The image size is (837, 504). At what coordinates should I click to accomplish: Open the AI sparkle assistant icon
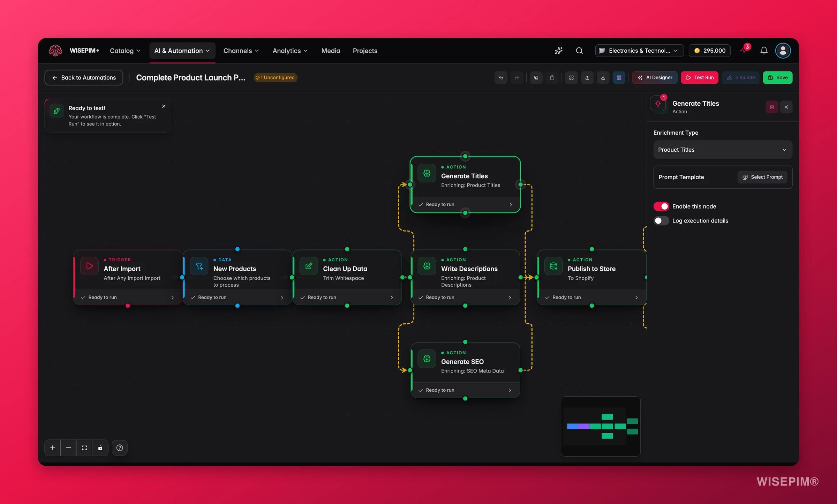[x=559, y=51]
